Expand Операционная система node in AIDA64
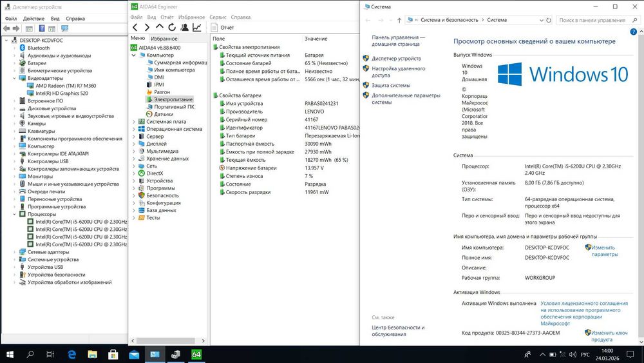The height and width of the screenshot is (363, 644). click(x=133, y=129)
